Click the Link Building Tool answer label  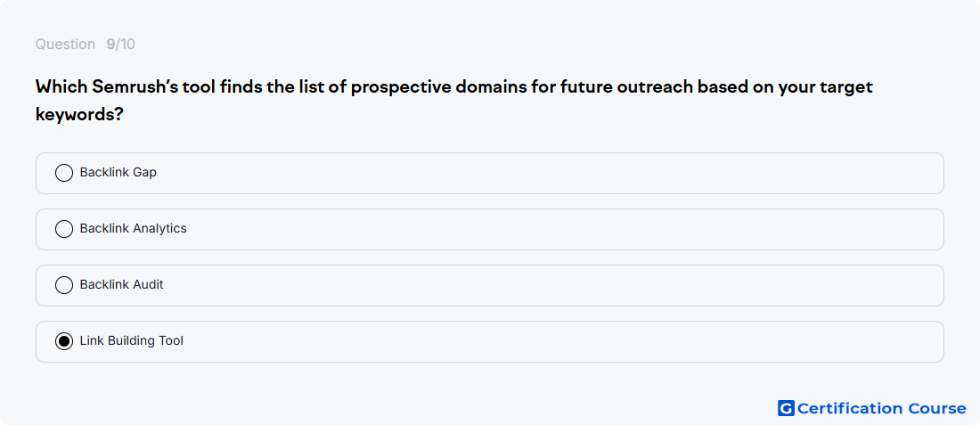(x=132, y=340)
